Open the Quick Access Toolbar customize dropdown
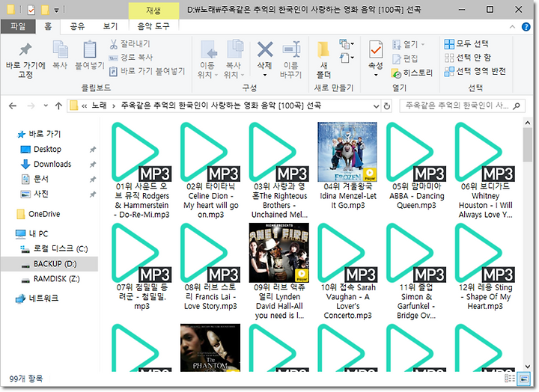The width and height of the screenshot is (539, 392). pos(56,10)
